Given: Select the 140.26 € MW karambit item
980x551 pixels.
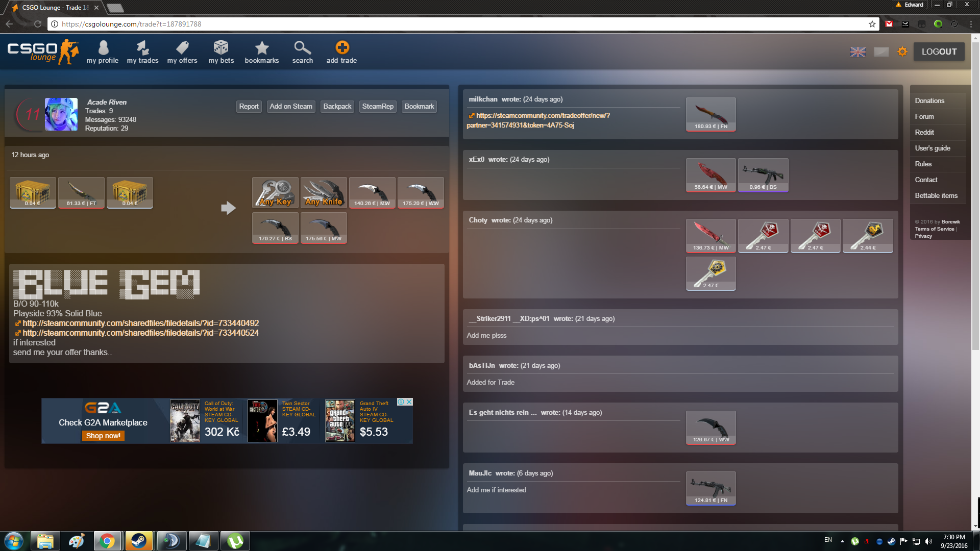Looking at the screenshot, I should click(x=372, y=192).
